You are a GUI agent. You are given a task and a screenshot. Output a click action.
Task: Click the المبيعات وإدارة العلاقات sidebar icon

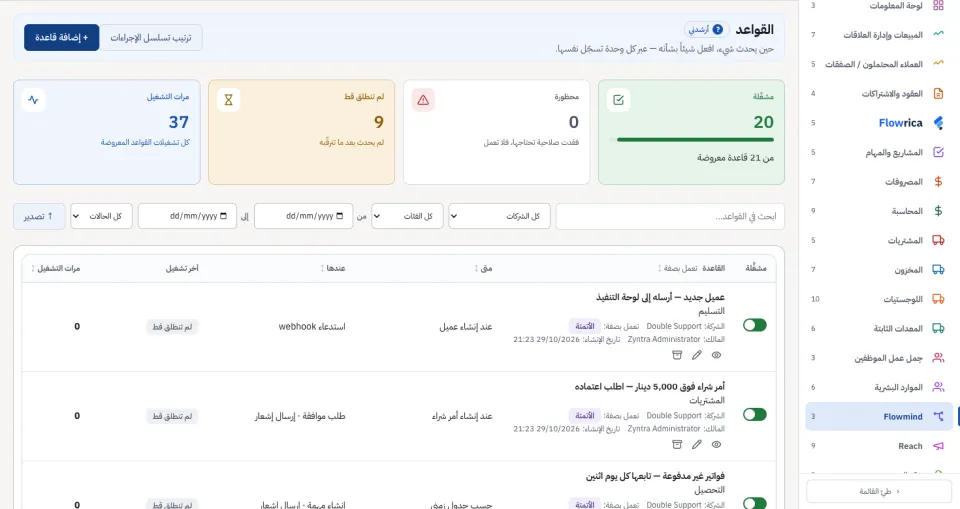tap(938, 34)
